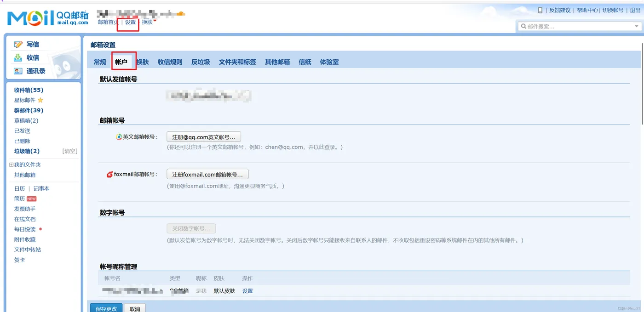Viewport: 644px width, 312px height.
Task: Click the 保存更改 button
Action: click(x=106, y=308)
